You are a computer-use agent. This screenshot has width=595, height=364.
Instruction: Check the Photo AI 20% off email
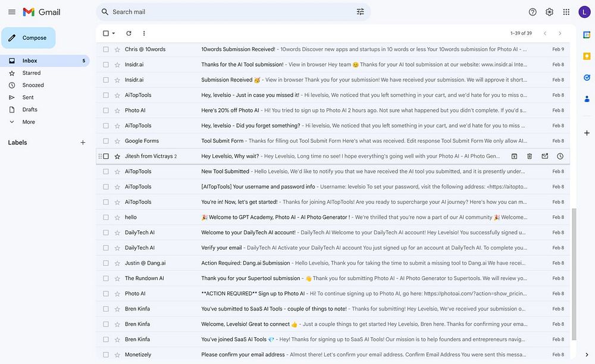[106, 111]
